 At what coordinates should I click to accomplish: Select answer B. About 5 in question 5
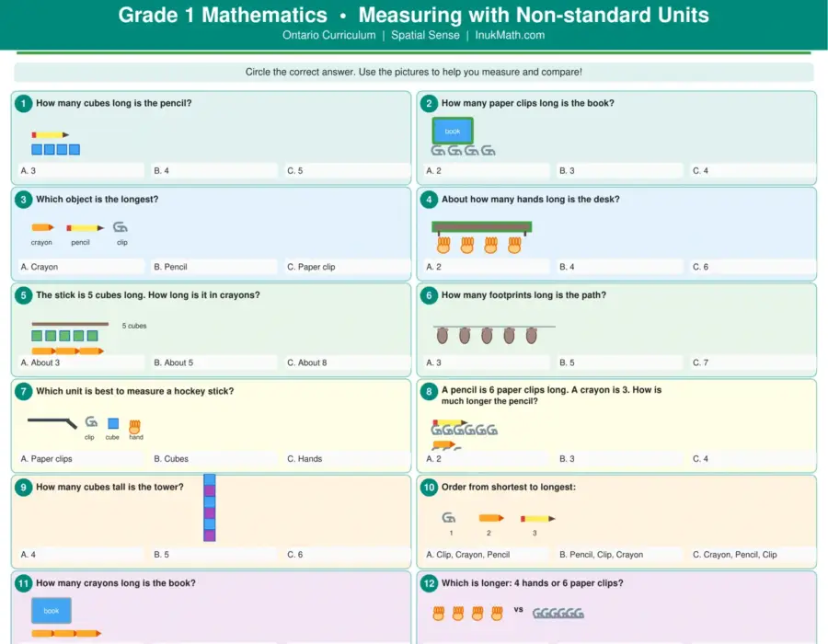(213, 362)
